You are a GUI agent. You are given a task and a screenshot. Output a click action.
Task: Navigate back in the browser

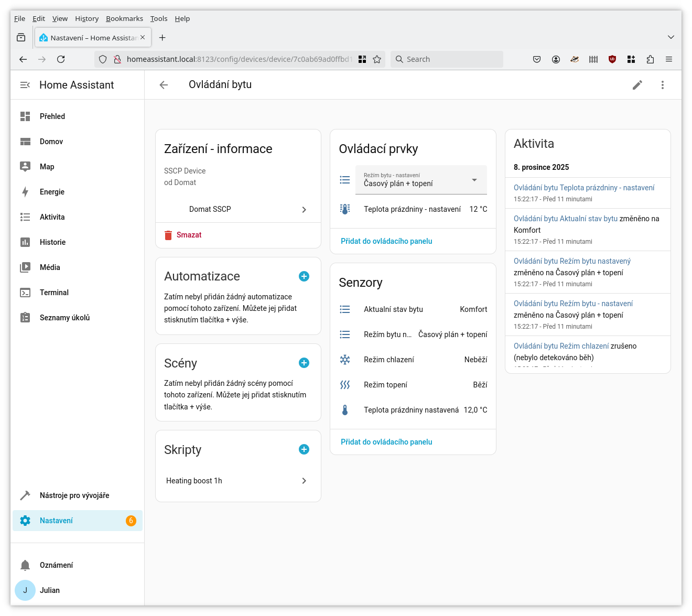[x=23, y=59]
